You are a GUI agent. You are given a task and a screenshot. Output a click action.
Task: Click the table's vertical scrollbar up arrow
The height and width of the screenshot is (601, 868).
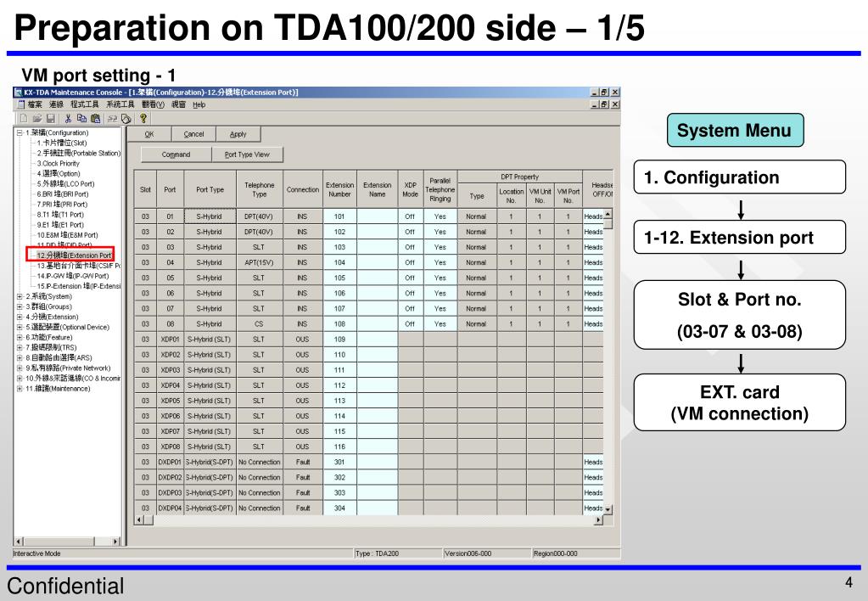(x=608, y=214)
